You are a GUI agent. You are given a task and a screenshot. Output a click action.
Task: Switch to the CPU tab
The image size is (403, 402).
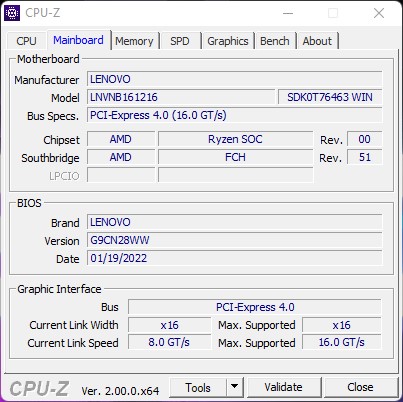point(26,41)
